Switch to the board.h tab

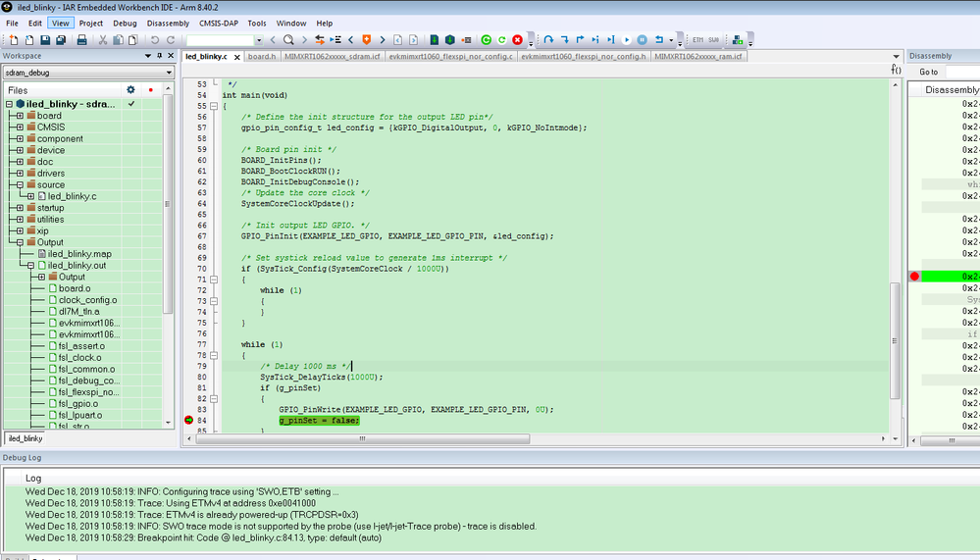(x=262, y=56)
